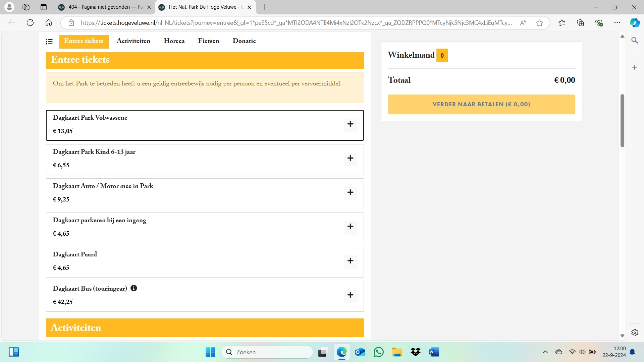Switch to the Fietsen tab
644x362 pixels.
pyautogui.click(x=209, y=41)
